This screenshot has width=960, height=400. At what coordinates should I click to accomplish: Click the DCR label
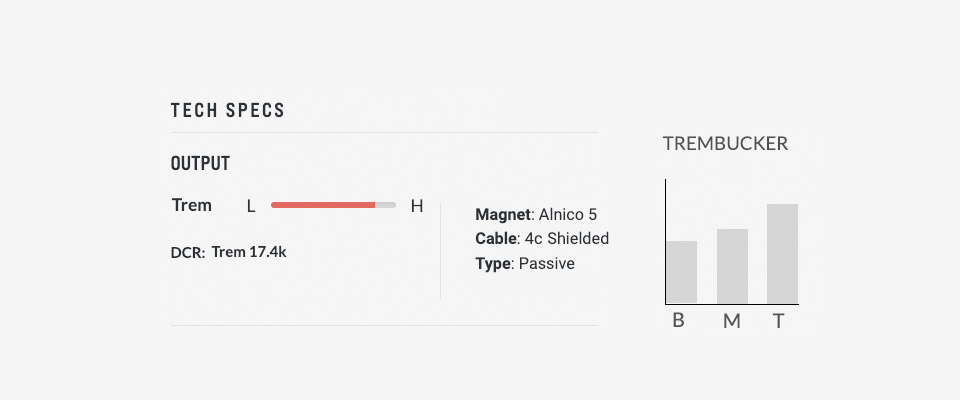pyautogui.click(x=188, y=253)
